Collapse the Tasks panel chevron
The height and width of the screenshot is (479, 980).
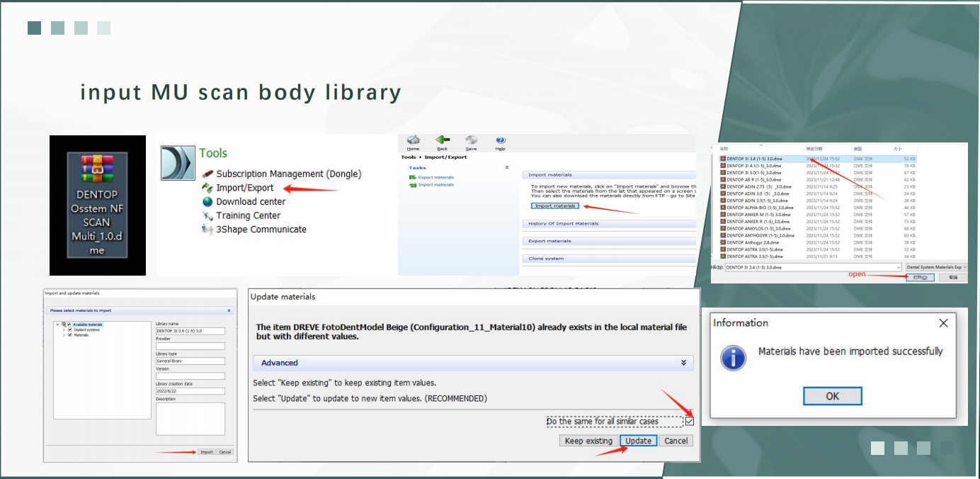click(506, 168)
